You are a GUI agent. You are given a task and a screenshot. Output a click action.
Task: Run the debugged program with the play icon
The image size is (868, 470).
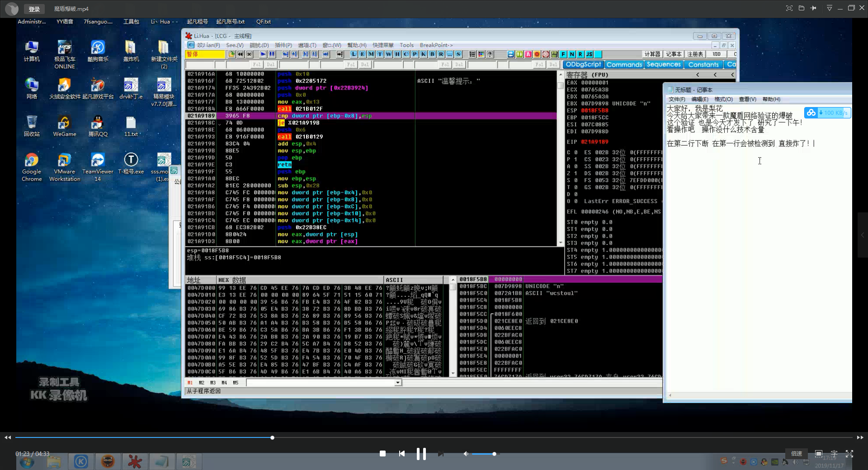pos(263,54)
